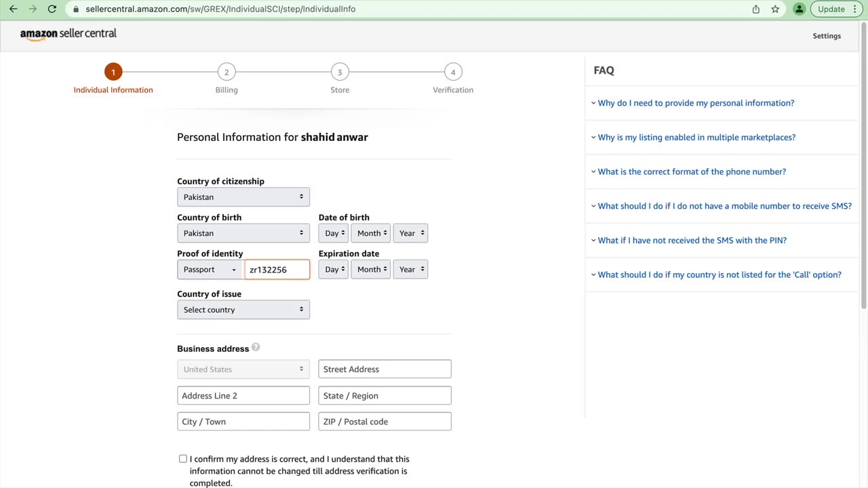Open the browser profile avatar
868x488 pixels.
(800, 9)
